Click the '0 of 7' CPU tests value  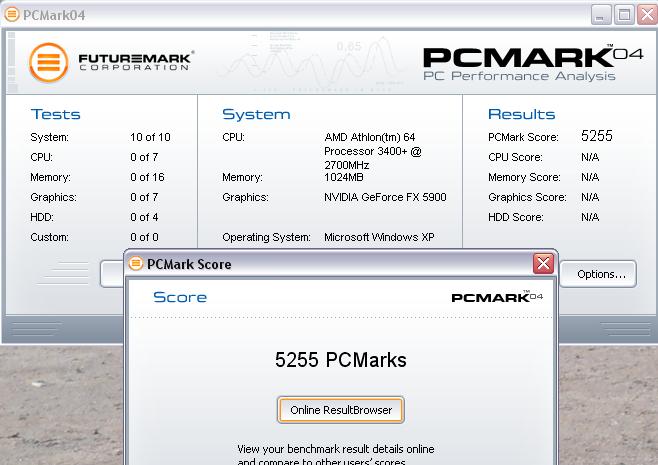tap(144, 157)
